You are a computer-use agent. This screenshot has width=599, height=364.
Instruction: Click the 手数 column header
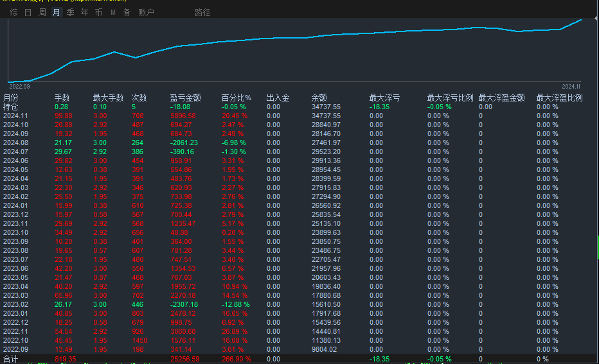tap(62, 98)
